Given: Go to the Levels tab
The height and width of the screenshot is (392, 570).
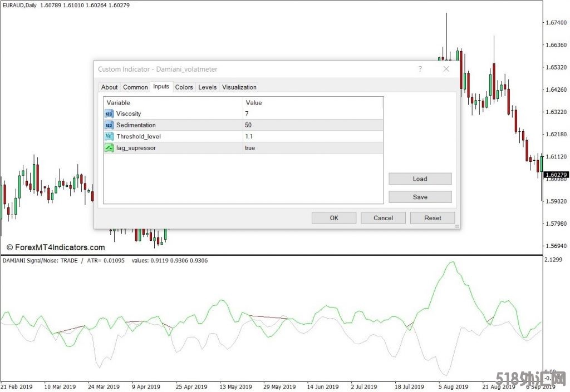Looking at the screenshot, I should coord(208,87).
